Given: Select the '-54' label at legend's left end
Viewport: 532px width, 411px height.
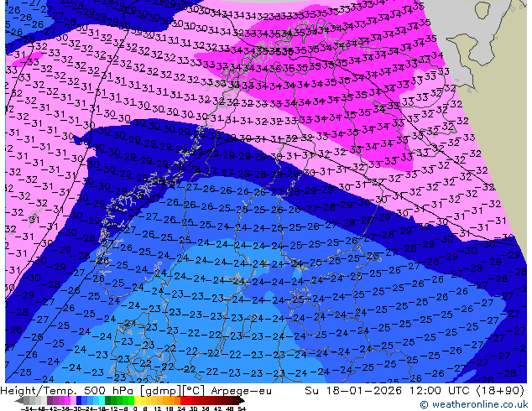Looking at the screenshot, I should click(27, 409).
